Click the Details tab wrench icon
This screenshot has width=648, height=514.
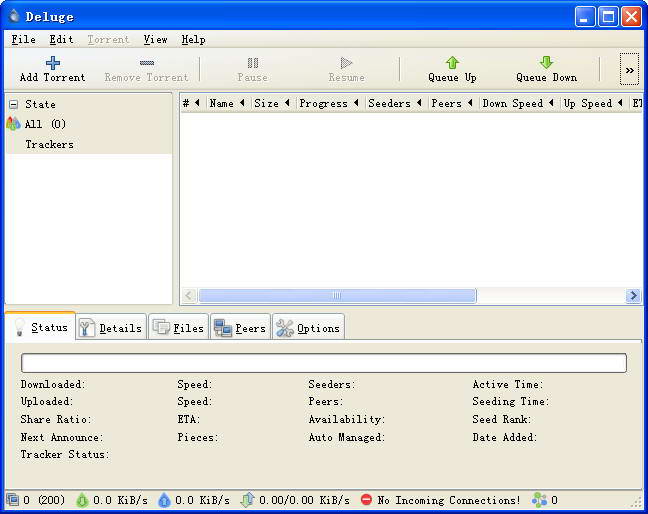pos(86,328)
